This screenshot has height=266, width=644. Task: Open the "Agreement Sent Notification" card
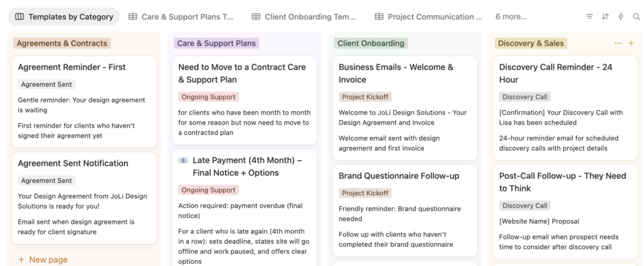pos(73,163)
